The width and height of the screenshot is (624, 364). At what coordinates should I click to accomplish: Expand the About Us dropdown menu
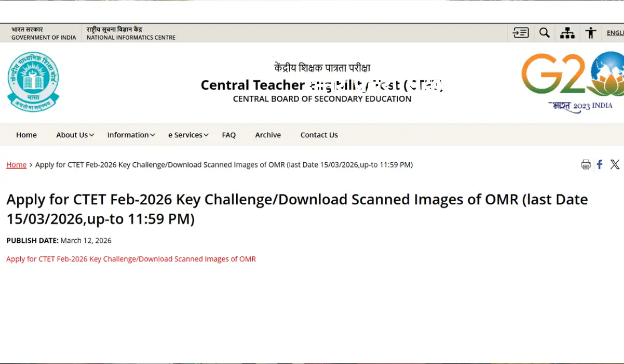point(75,135)
